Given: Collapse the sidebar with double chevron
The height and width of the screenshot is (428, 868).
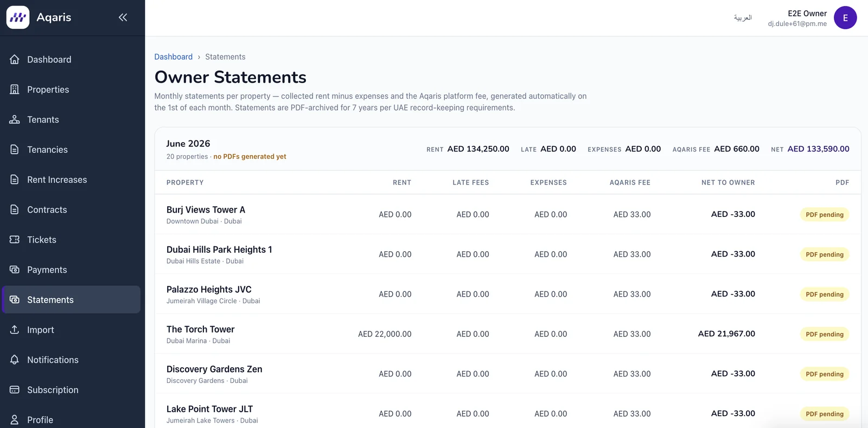Looking at the screenshot, I should point(123,17).
